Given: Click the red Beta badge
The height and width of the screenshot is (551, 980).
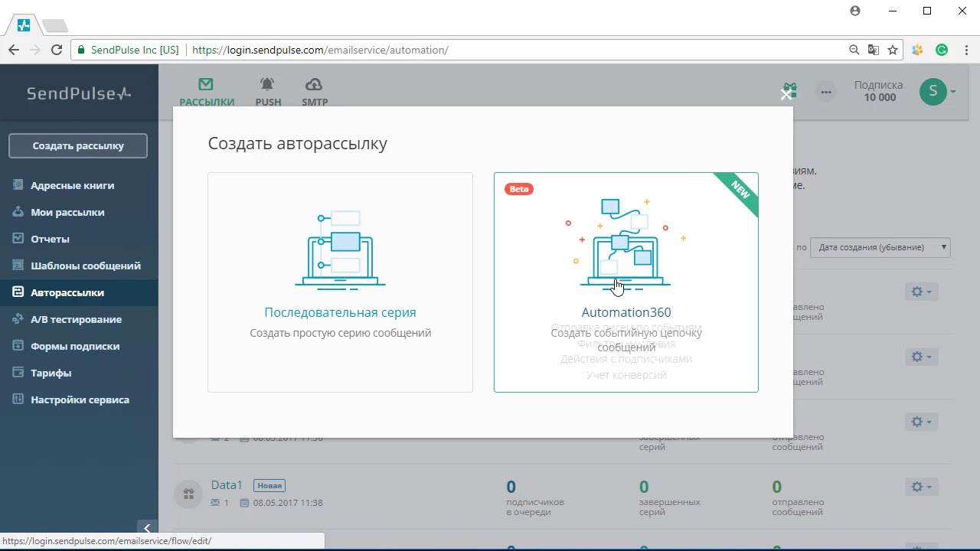Looking at the screenshot, I should click(519, 189).
